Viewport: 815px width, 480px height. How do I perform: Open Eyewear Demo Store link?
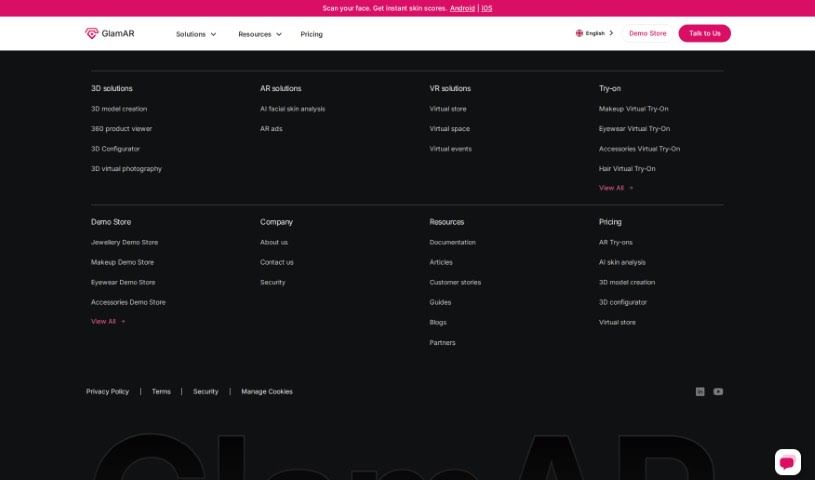[123, 282]
